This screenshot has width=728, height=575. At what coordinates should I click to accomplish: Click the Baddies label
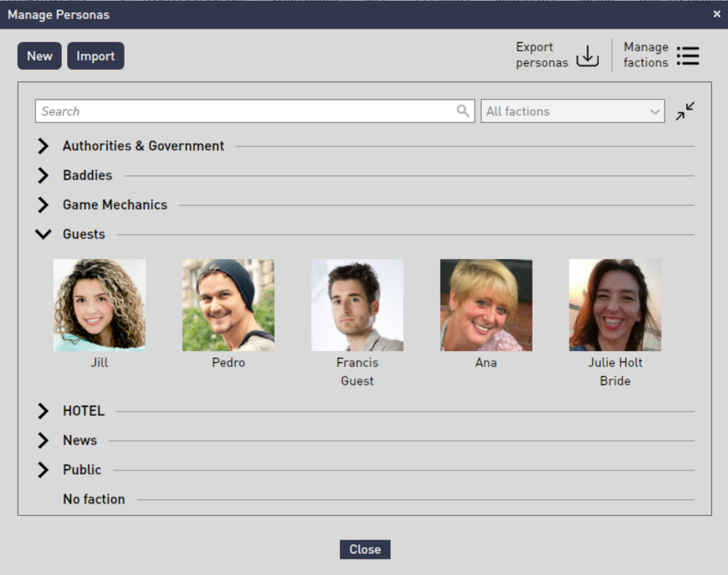coord(88,175)
